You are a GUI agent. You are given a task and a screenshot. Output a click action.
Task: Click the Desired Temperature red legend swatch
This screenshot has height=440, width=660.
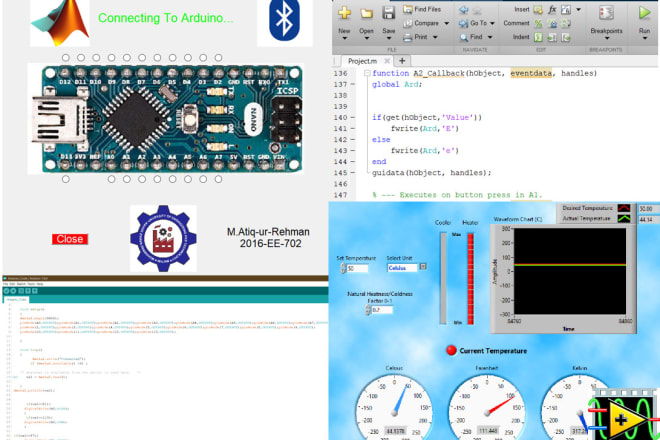coord(624,208)
